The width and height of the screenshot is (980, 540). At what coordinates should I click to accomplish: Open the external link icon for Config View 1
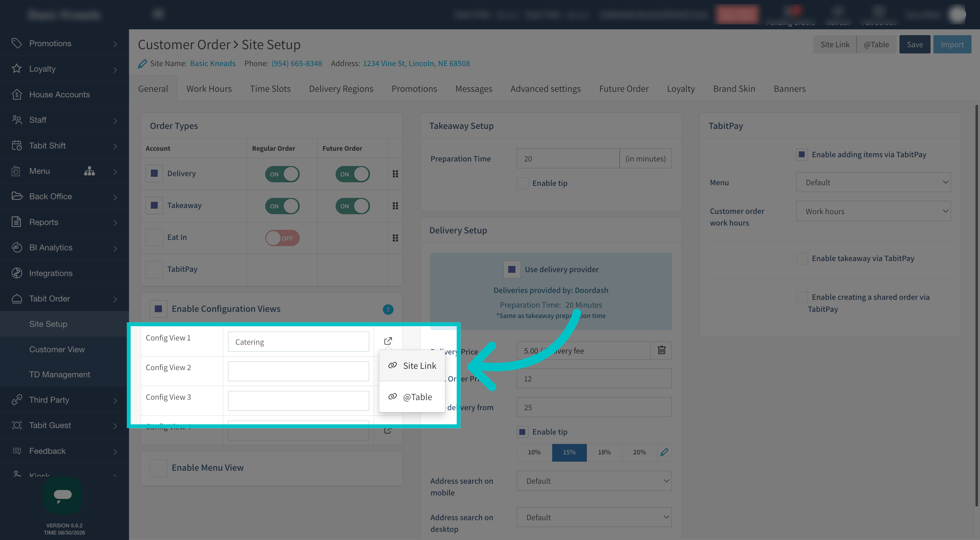coord(388,341)
